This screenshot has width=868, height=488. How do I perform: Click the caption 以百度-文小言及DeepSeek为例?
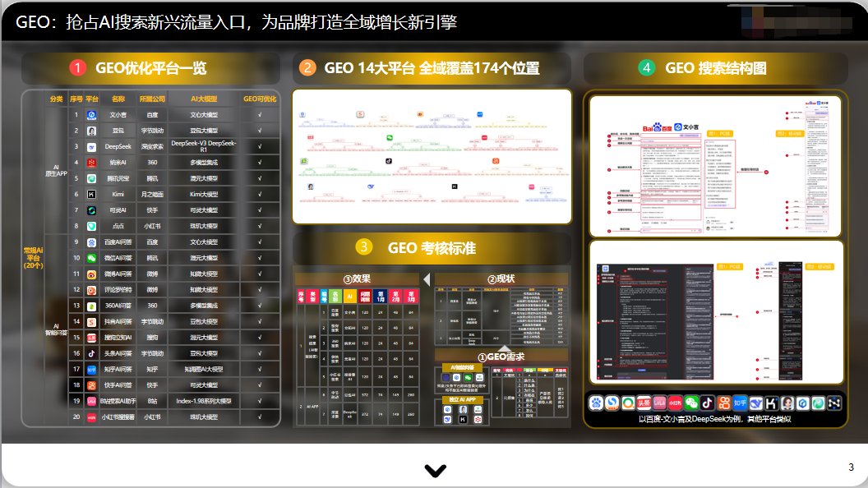pyautogui.click(x=714, y=419)
